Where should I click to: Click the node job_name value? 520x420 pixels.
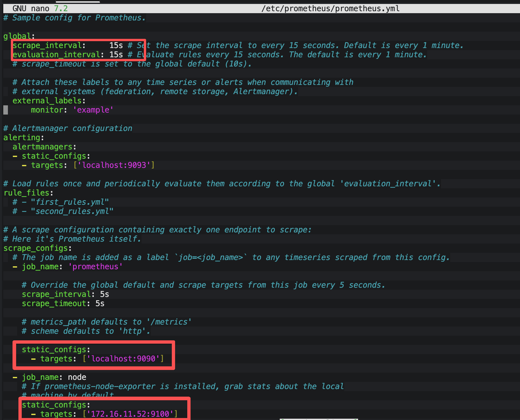pyautogui.click(x=77, y=377)
